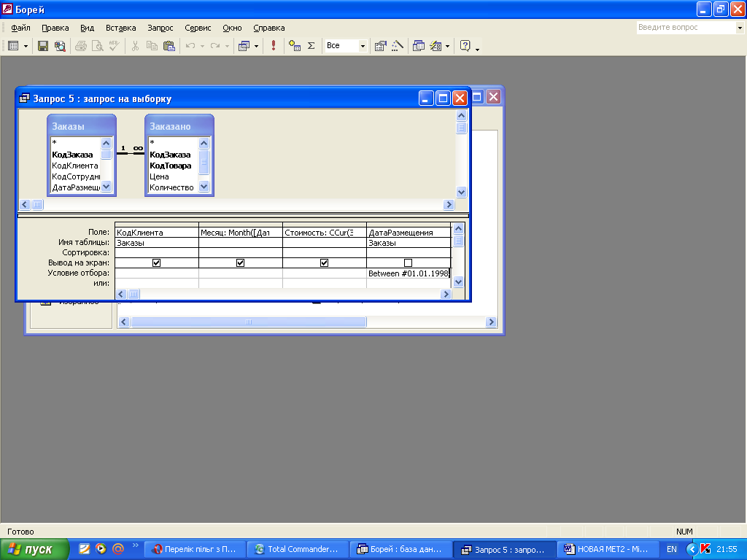Switch to 'НОВАЯ МЕТ2' Word taskbar button
The height and width of the screenshot is (560, 747).
click(x=606, y=549)
